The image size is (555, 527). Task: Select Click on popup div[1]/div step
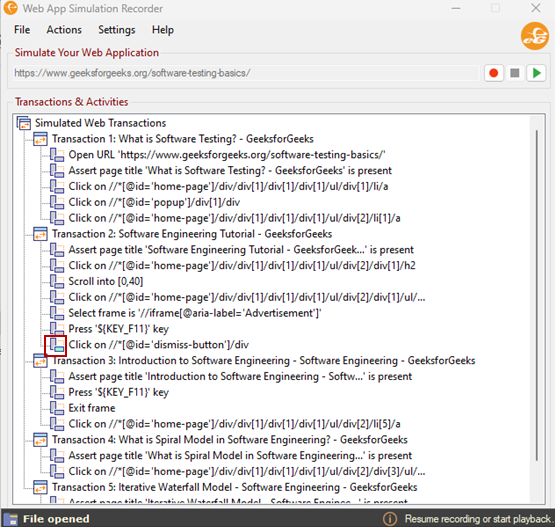154,202
